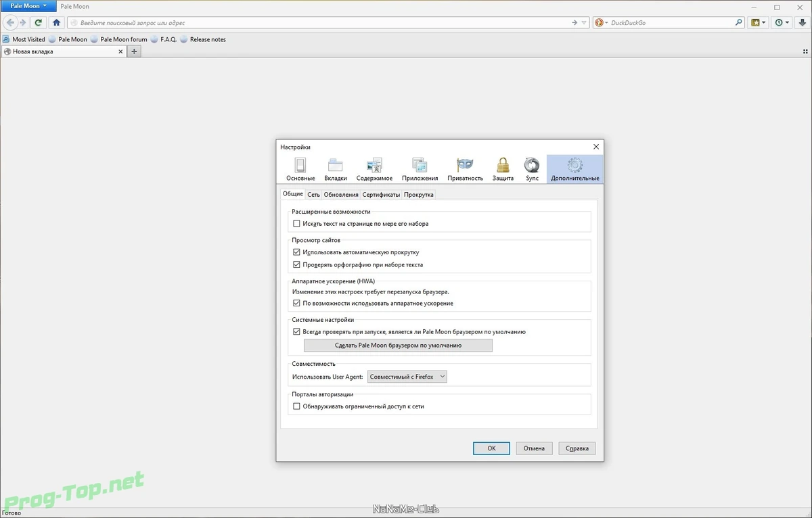The width and height of the screenshot is (812, 518).
Task: Switch to the Сеть subtab
Action: (313, 195)
